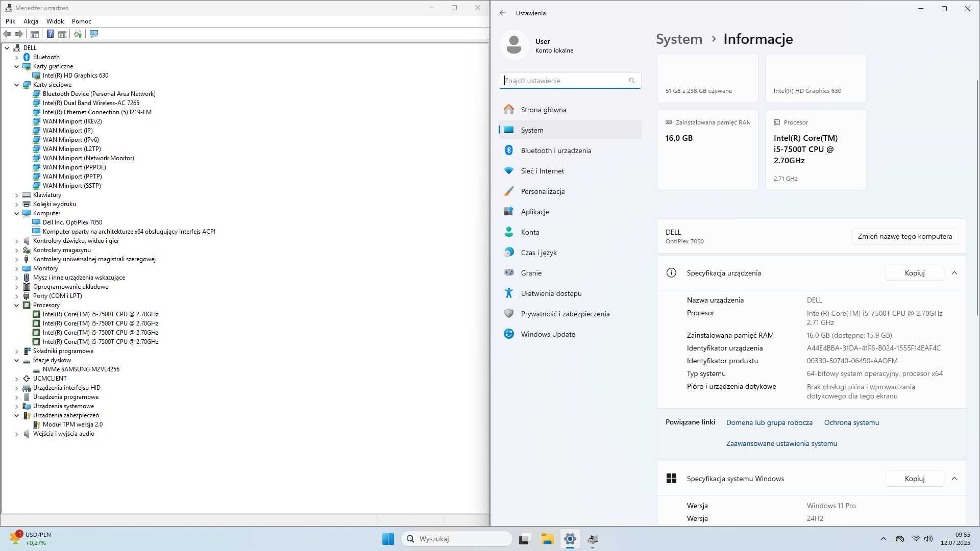This screenshot has width=980, height=551.
Task: Select WAN Miniport (PPPOE) device
Action: [75, 167]
